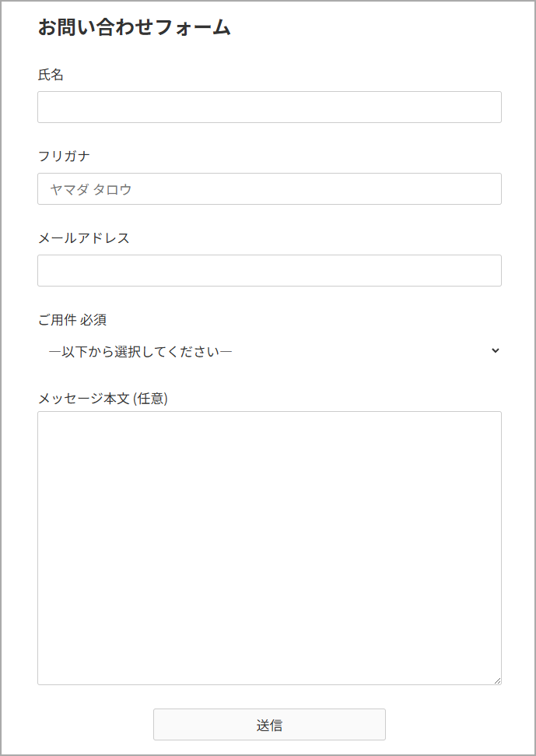536x756 pixels.
Task: Click the メールアドレス label text
Action: pyautogui.click(x=83, y=238)
